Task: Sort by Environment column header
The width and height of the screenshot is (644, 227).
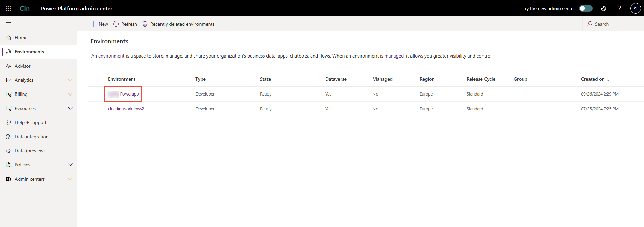Action: point(121,79)
